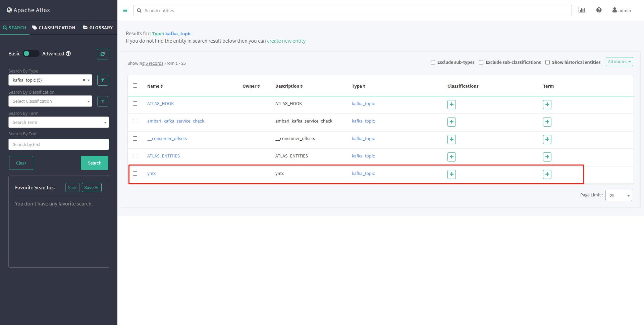The image size is (644, 325).
Task: Click the hamburger menu toggle icon
Action: [125, 10]
